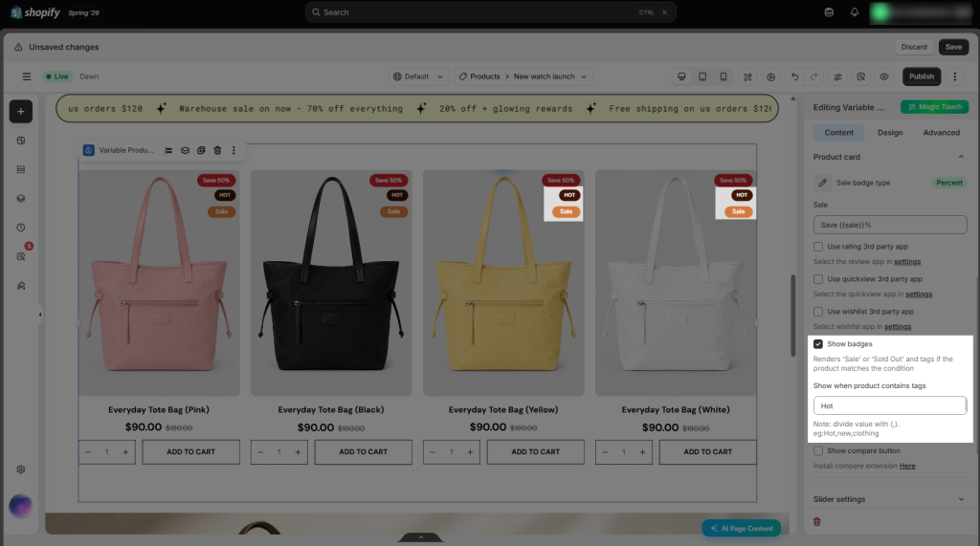Open more options next to Publish
The image size is (980, 546).
click(954, 76)
